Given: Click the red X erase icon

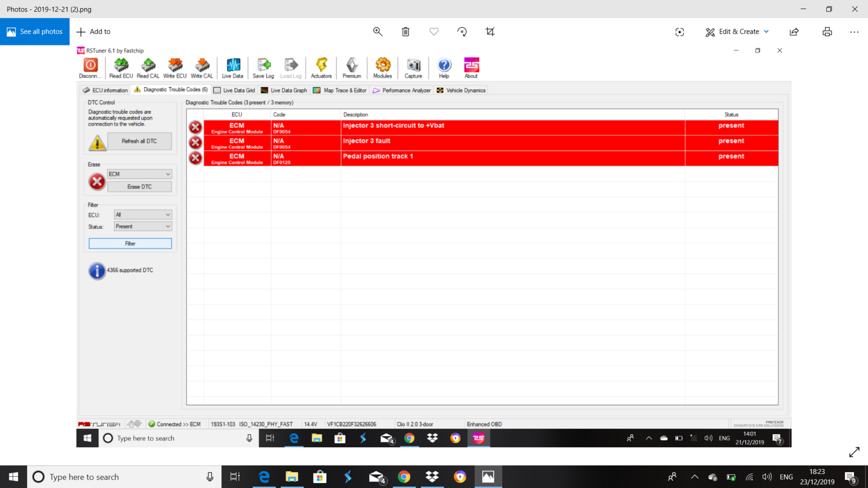Looking at the screenshot, I should click(x=97, y=182).
